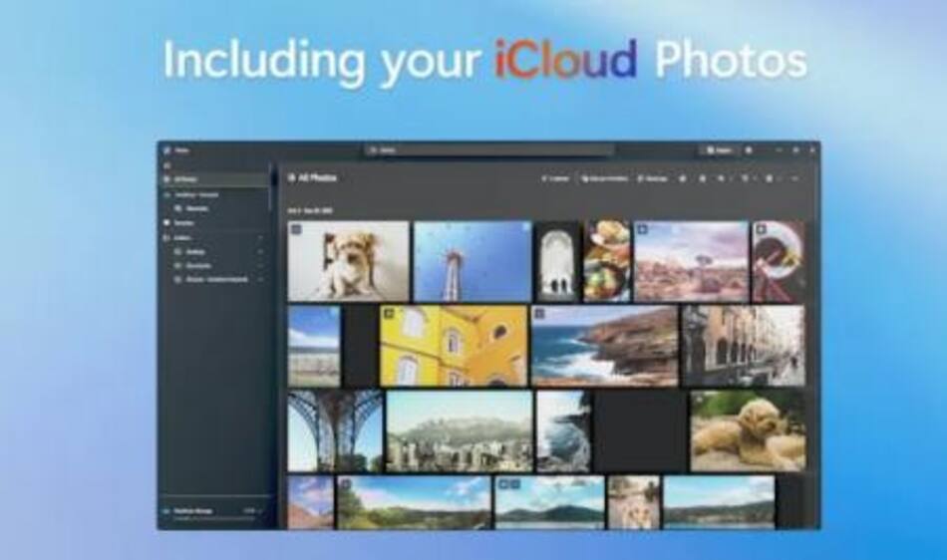This screenshot has height=560, width=947.
Task: Check the desert landscape photo's selection box
Action: (642, 229)
